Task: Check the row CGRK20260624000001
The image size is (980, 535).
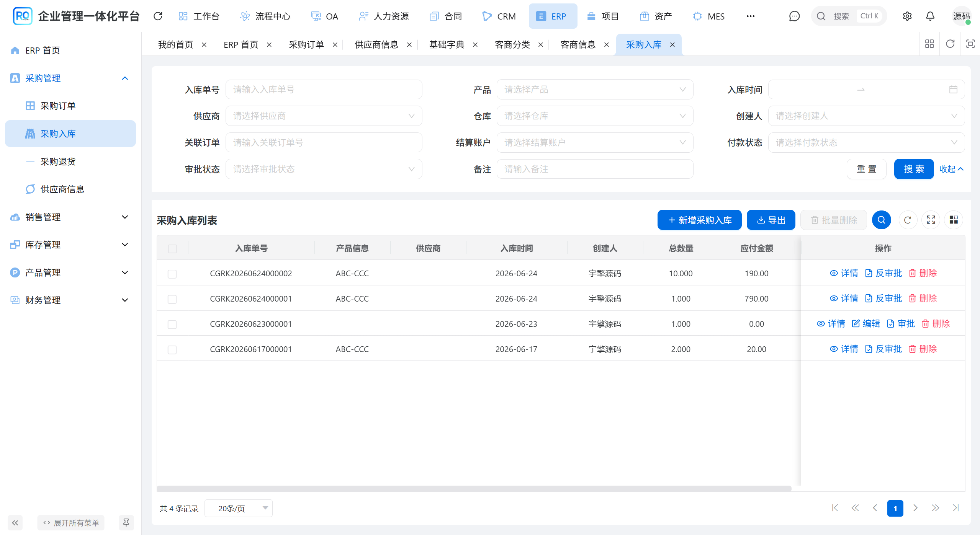Action: click(172, 299)
